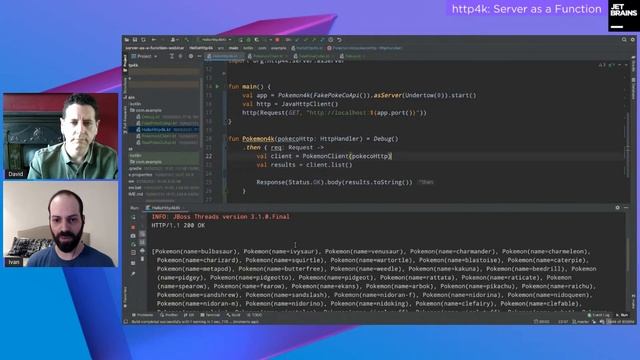
Task: Open IDE settings gear at top right
Action: pos(632,40)
